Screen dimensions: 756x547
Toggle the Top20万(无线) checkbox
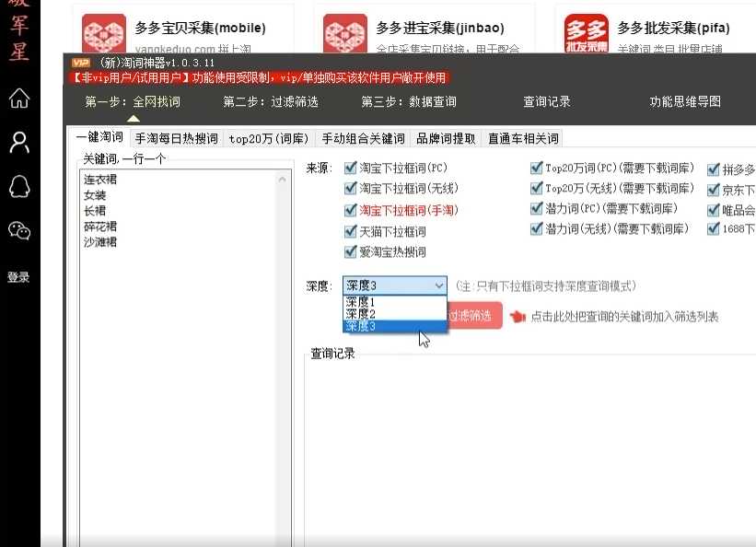click(536, 188)
